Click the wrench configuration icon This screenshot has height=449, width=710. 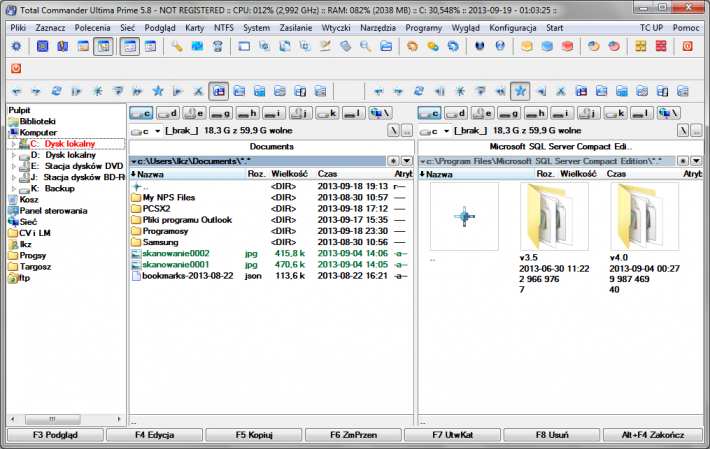pyautogui.click(x=176, y=46)
